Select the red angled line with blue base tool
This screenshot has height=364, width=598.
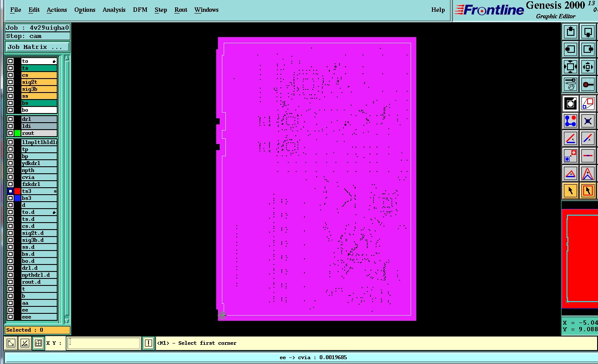(570, 138)
